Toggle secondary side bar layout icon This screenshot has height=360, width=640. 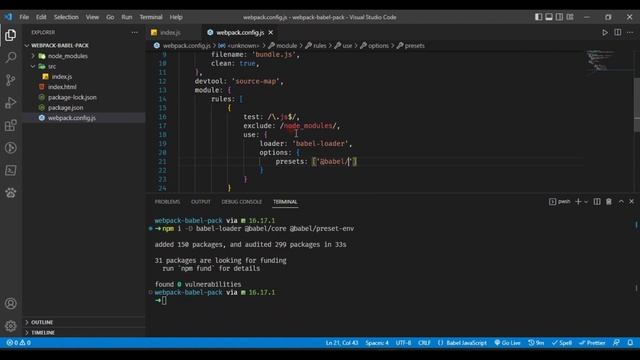(x=560, y=17)
